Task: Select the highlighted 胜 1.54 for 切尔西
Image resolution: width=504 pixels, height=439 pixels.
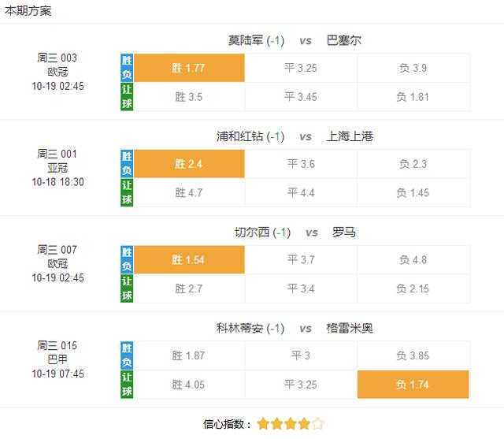Action: (189, 260)
